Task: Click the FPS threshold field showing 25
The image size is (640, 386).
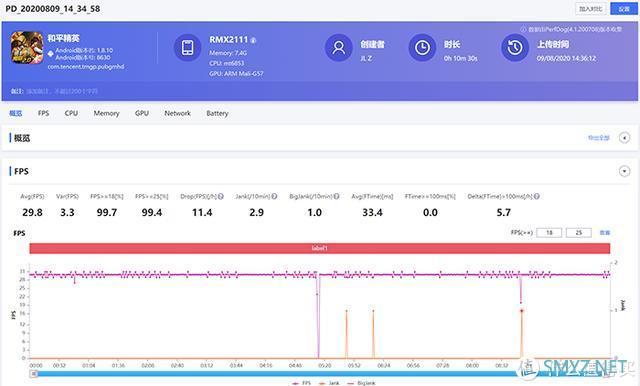Action: (578, 233)
